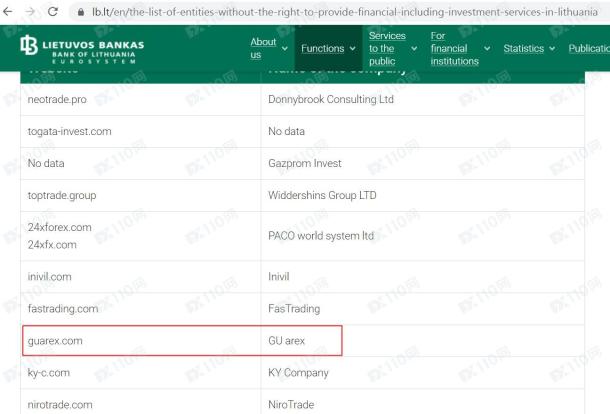The width and height of the screenshot is (610, 414).
Task: Click the padlock icon in address bar
Action: coord(81,12)
